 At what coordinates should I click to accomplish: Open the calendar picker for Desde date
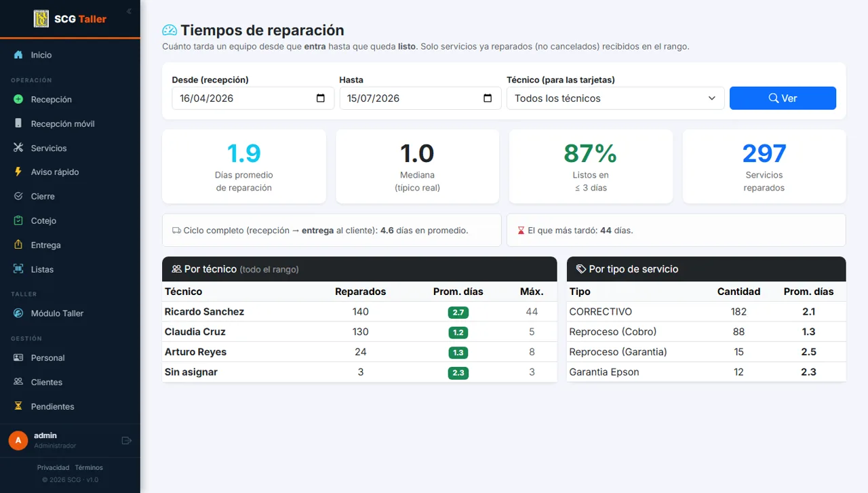(321, 98)
